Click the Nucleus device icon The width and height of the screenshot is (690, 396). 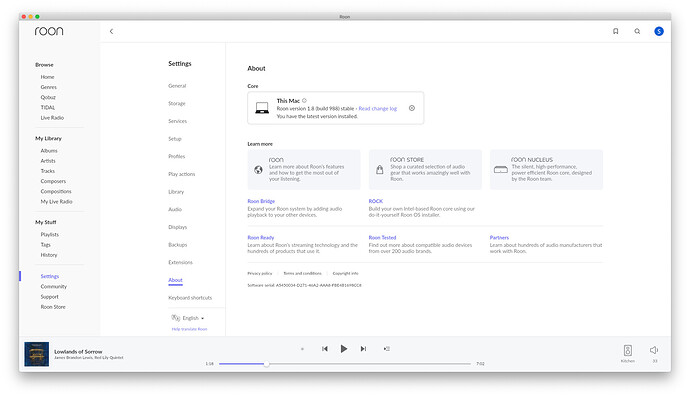[x=501, y=169]
